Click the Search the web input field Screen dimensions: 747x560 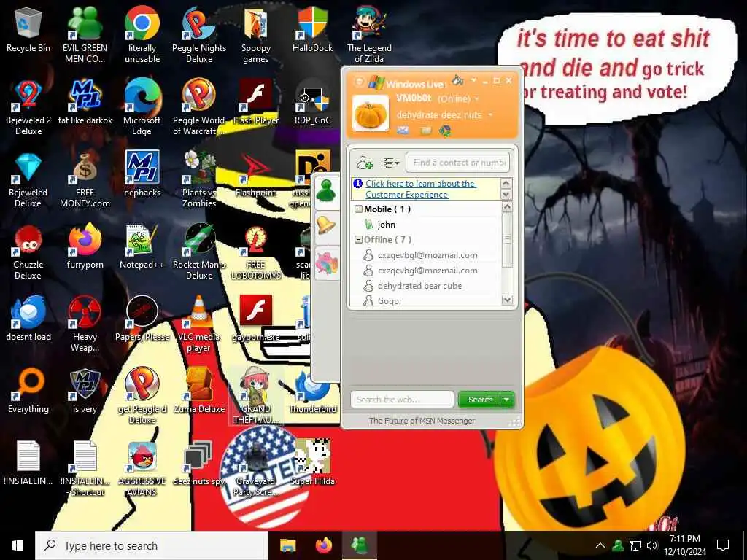[x=402, y=400]
